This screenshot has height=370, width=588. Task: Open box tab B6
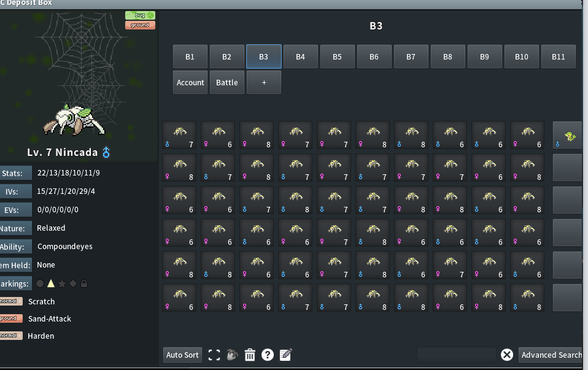(x=374, y=56)
